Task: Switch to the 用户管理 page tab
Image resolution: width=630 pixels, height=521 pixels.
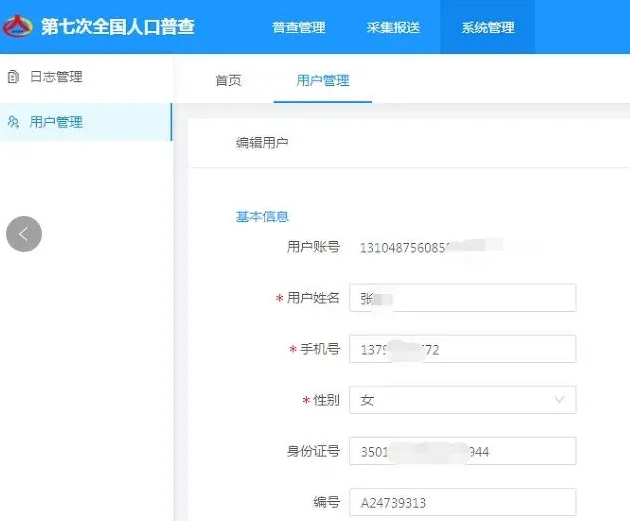Action: (x=322, y=80)
